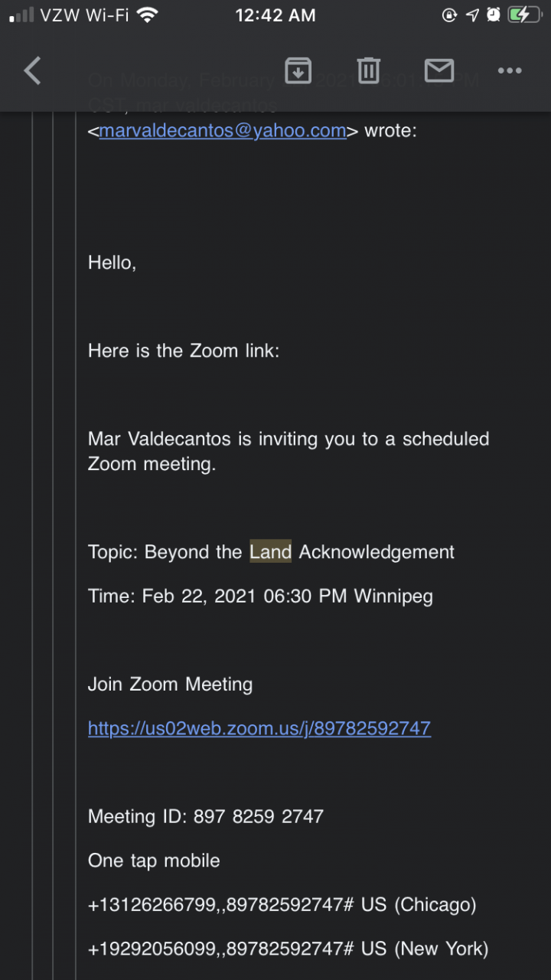Mark email unread with the envelope icon
The width and height of the screenshot is (551, 980).
click(439, 70)
